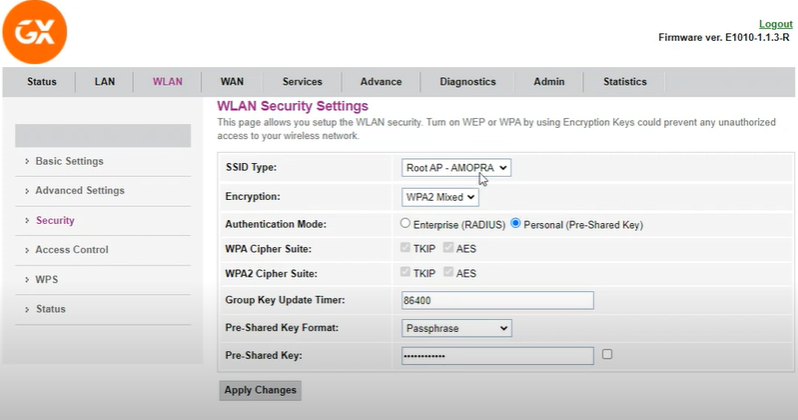Image resolution: width=798 pixels, height=420 pixels.
Task: Open the WAN tab
Action: (232, 82)
